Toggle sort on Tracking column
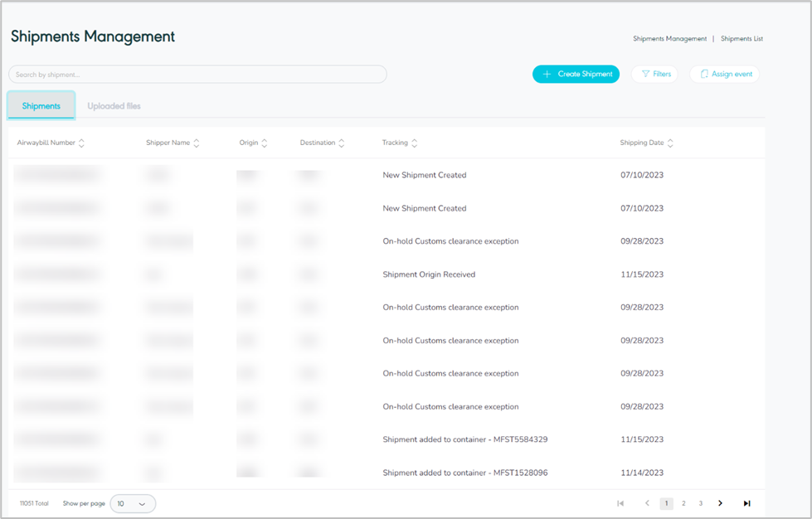The image size is (812, 519). point(415,143)
